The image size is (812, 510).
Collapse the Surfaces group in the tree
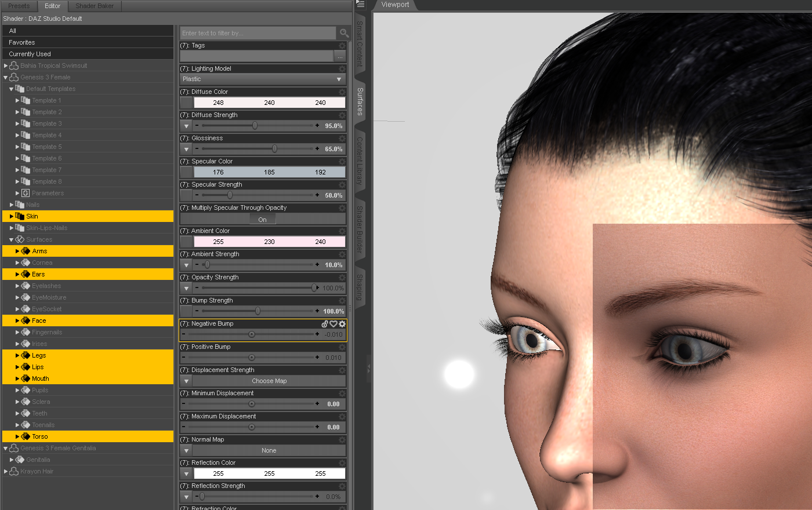12,239
